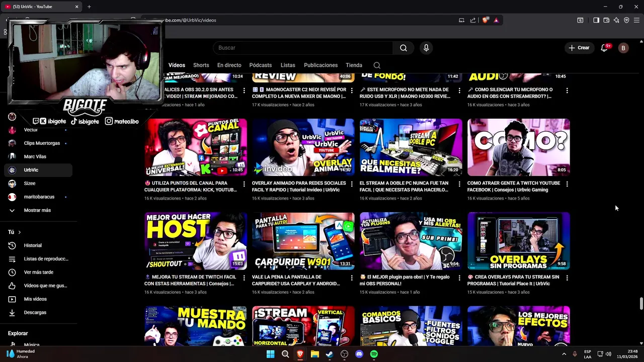Open video title VALE LA PENA LA PANTALLA

click(x=296, y=280)
